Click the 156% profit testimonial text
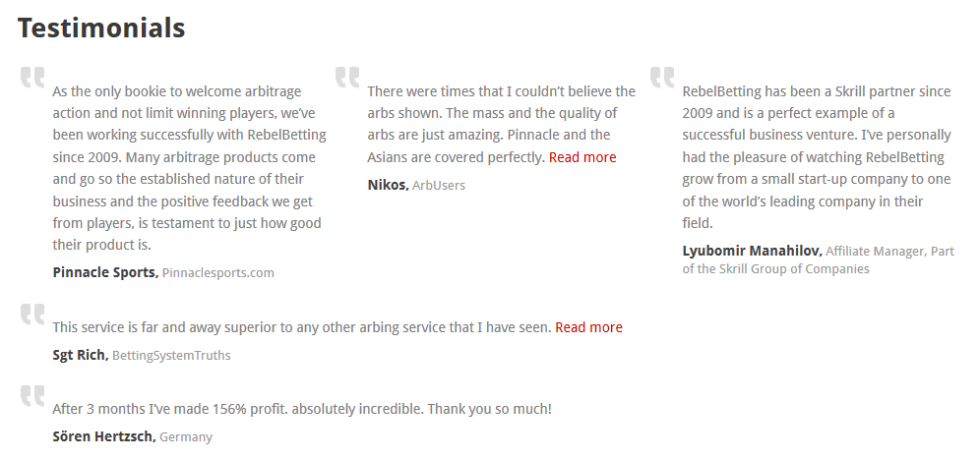The width and height of the screenshot is (980, 460). (x=302, y=409)
